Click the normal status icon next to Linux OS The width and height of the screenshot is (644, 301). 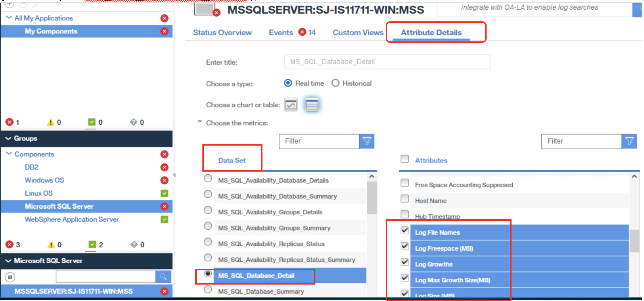[x=164, y=193]
